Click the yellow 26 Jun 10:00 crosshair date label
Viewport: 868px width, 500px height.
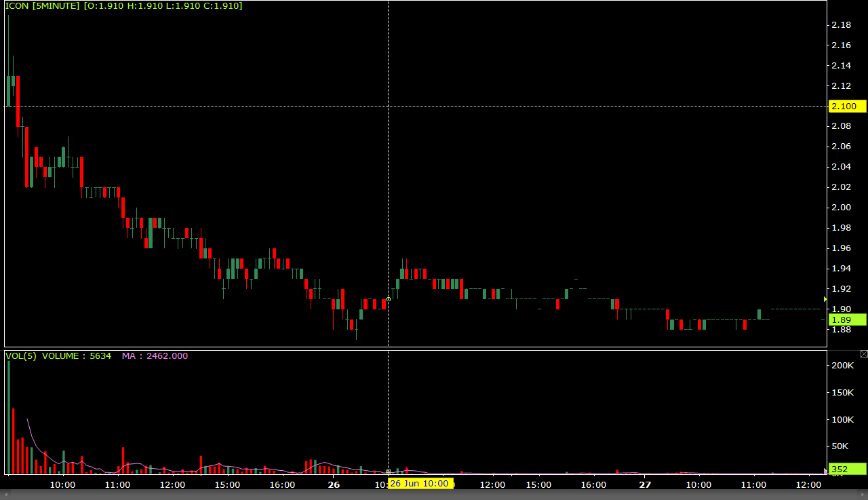tap(420, 484)
